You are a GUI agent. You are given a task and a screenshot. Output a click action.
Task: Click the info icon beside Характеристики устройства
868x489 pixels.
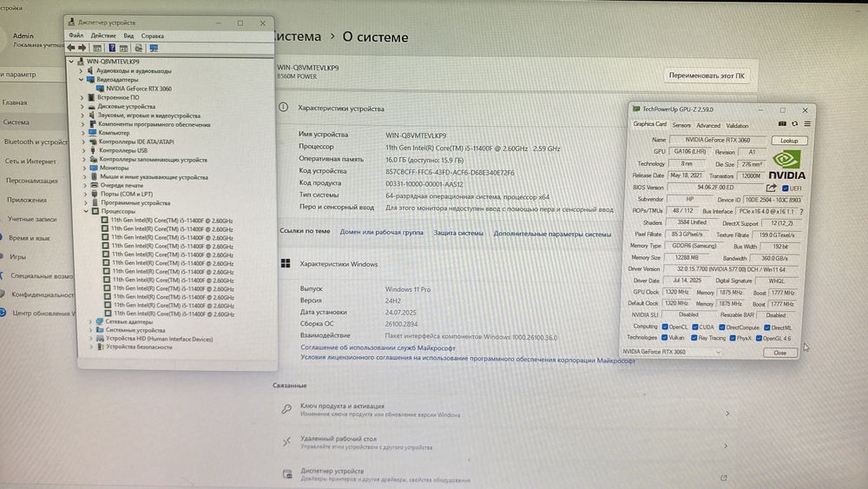284,107
